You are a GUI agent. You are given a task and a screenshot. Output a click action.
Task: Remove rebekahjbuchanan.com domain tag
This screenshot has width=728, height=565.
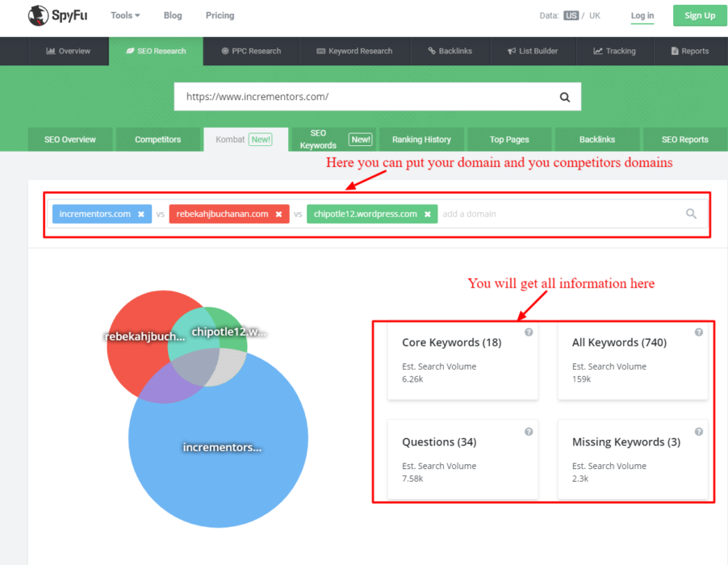[278, 214]
